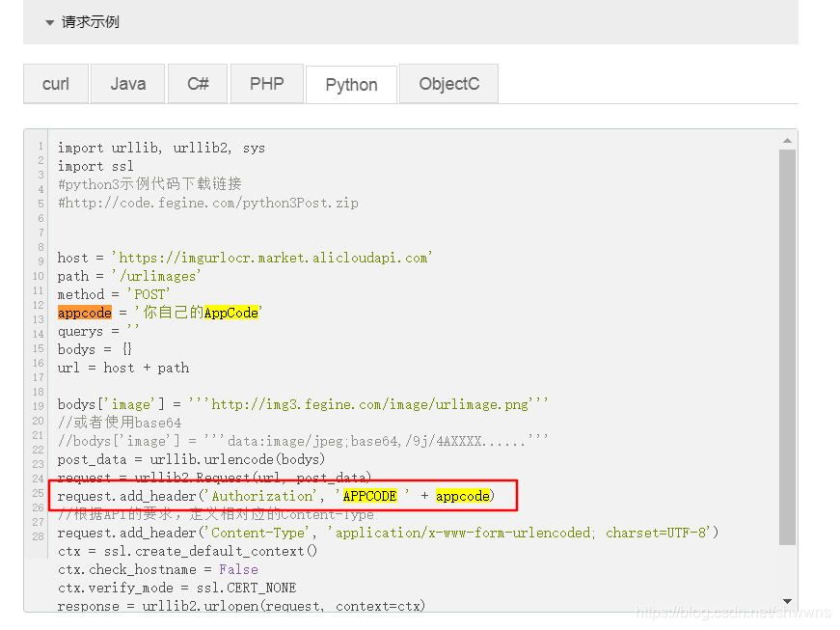The width and height of the screenshot is (840, 630).
Task: Click the yellow highlighted AppCode in string
Action: tap(230, 313)
